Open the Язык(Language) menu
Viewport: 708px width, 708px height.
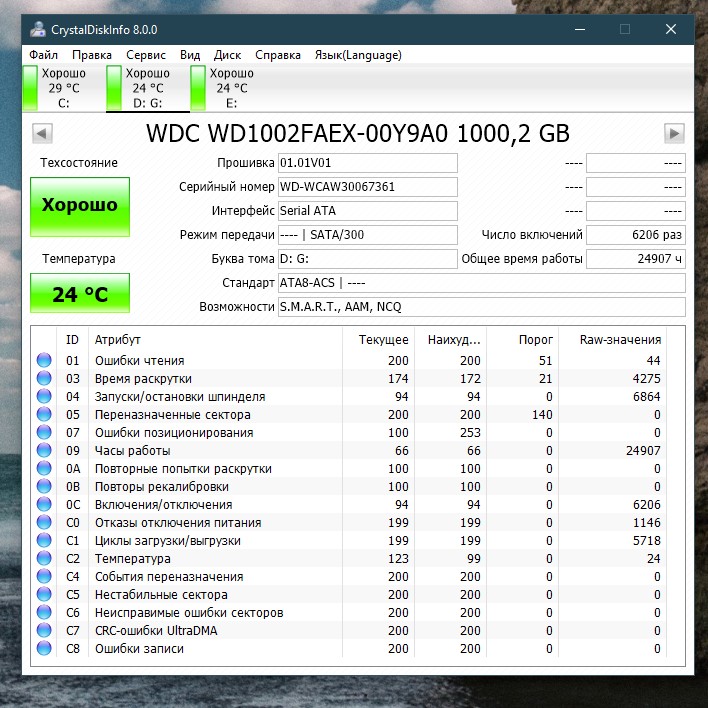[x=358, y=55]
